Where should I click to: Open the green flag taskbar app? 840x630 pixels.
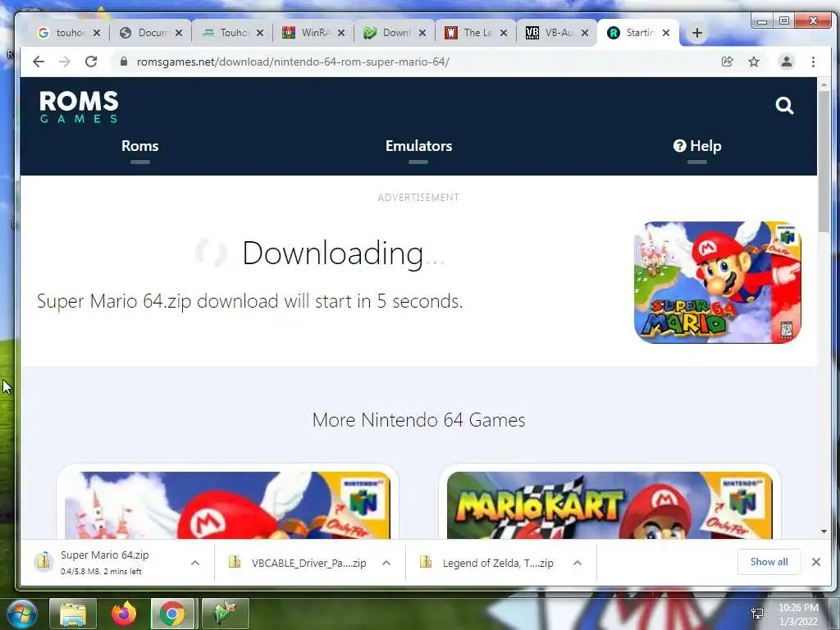tap(225, 614)
